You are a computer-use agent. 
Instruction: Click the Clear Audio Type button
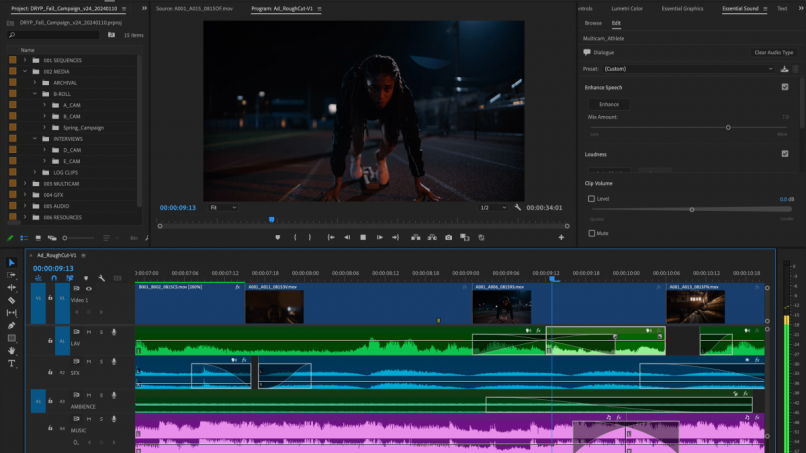coord(773,52)
